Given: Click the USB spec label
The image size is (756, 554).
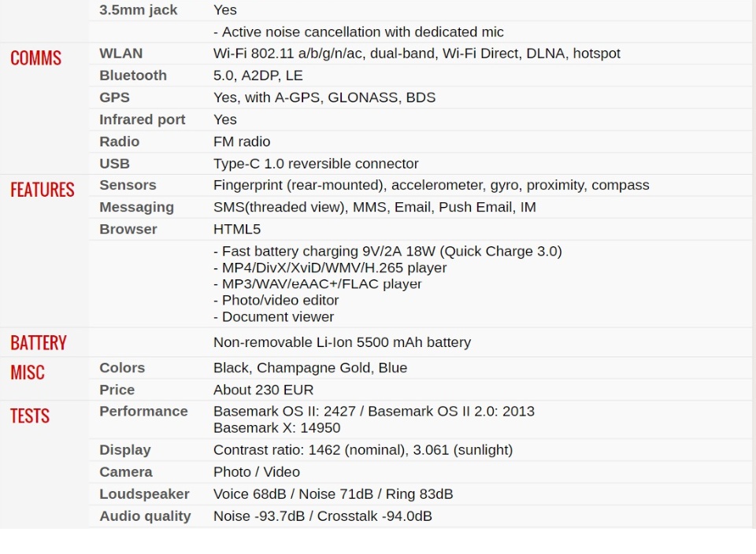Looking at the screenshot, I should (114, 164).
